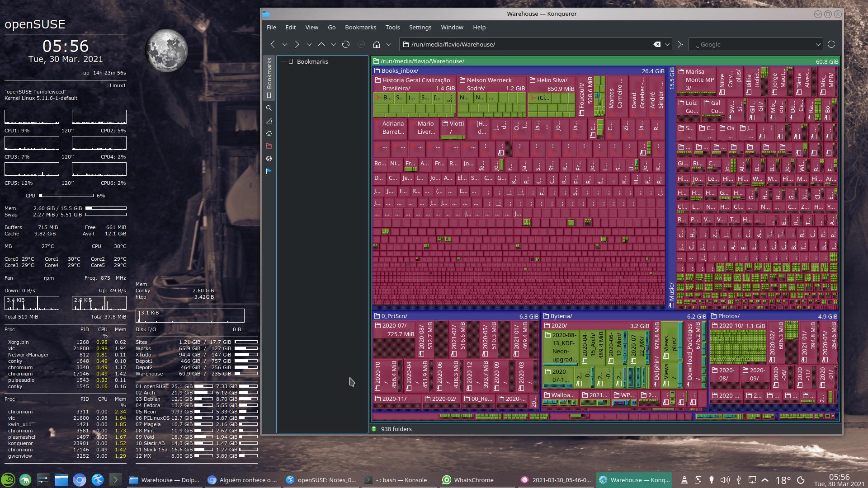
Task: Open the red Root Folder sidebar icon
Action: 269,146
